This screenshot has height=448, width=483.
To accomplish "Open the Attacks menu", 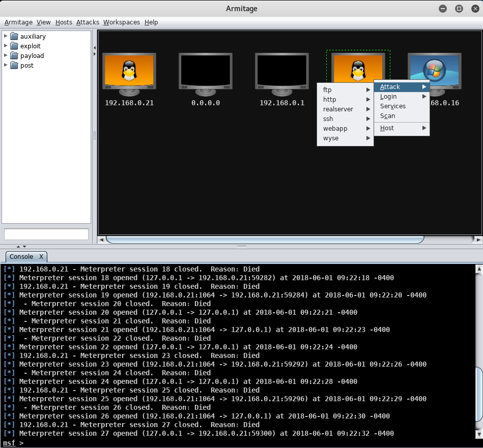I will [x=88, y=22].
